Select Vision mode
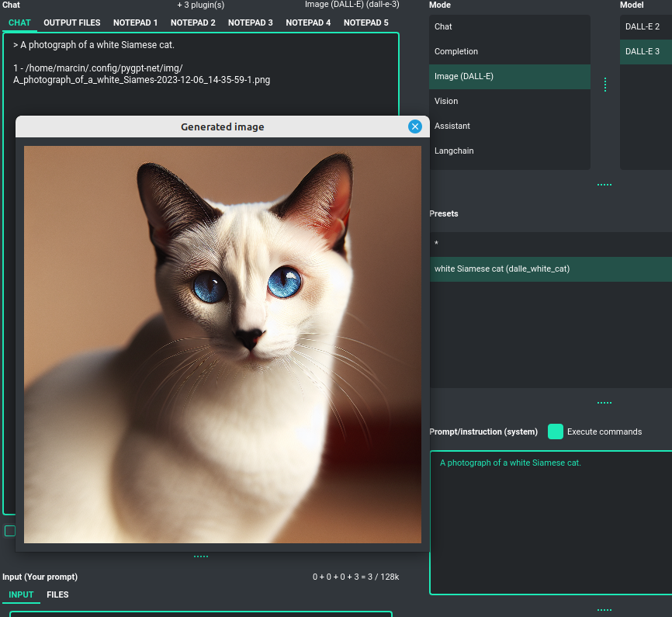The image size is (672, 617). click(x=509, y=101)
